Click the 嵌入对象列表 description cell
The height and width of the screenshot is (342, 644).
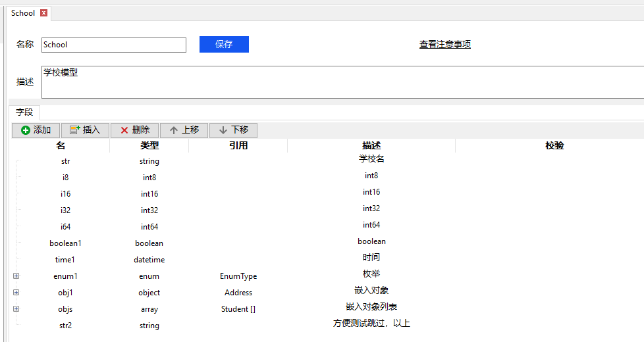(371, 306)
